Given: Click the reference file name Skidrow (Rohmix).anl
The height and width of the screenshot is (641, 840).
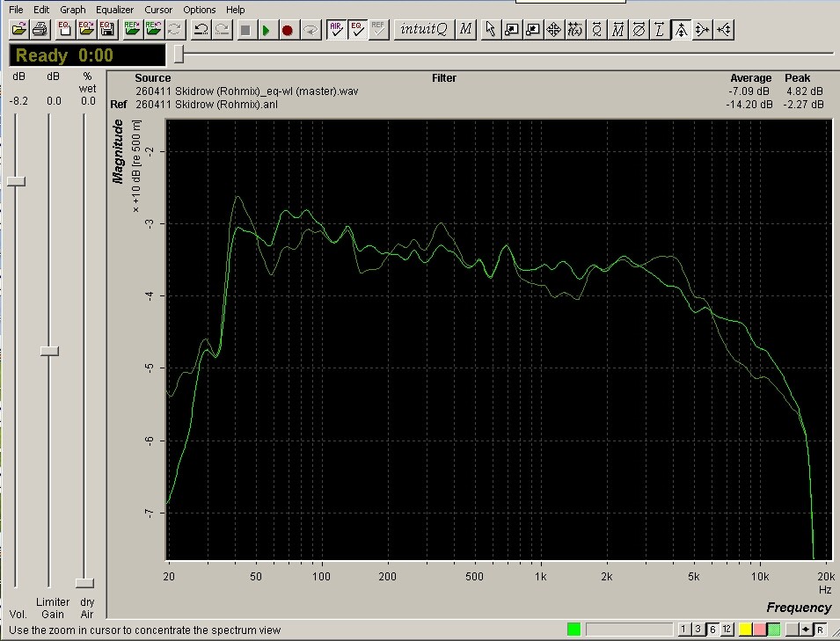Looking at the screenshot, I should point(207,105).
